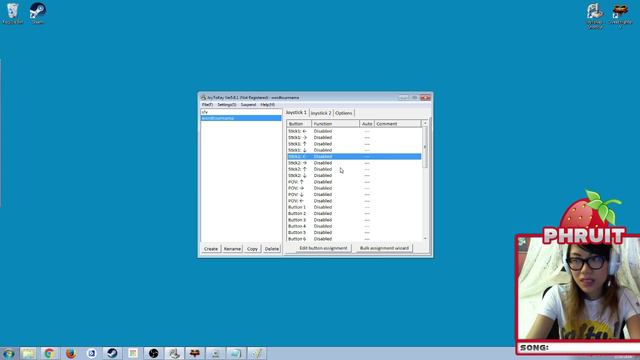Open the Help menu
The image size is (640, 360).
pyautogui.click(x=267, y=105)
